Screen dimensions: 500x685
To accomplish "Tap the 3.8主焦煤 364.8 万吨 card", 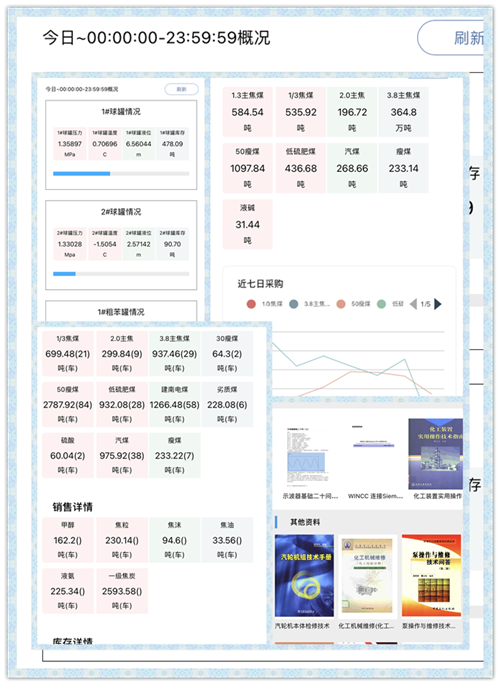I will click(x=403, y=112).
